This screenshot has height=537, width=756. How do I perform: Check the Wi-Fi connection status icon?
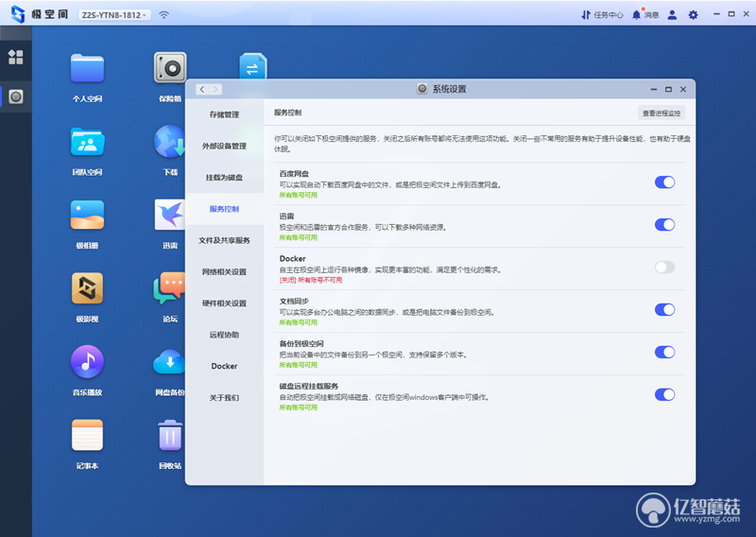163,15
